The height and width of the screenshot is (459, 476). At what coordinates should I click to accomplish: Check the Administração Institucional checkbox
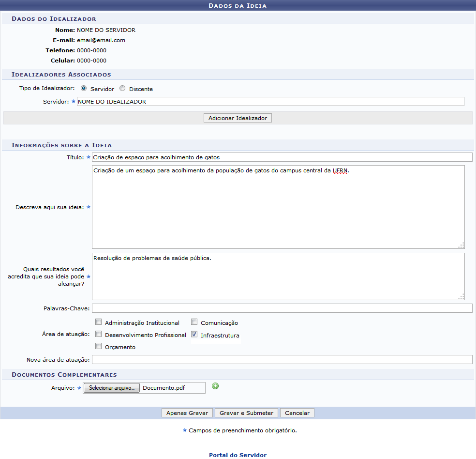[x=99, y=322]
